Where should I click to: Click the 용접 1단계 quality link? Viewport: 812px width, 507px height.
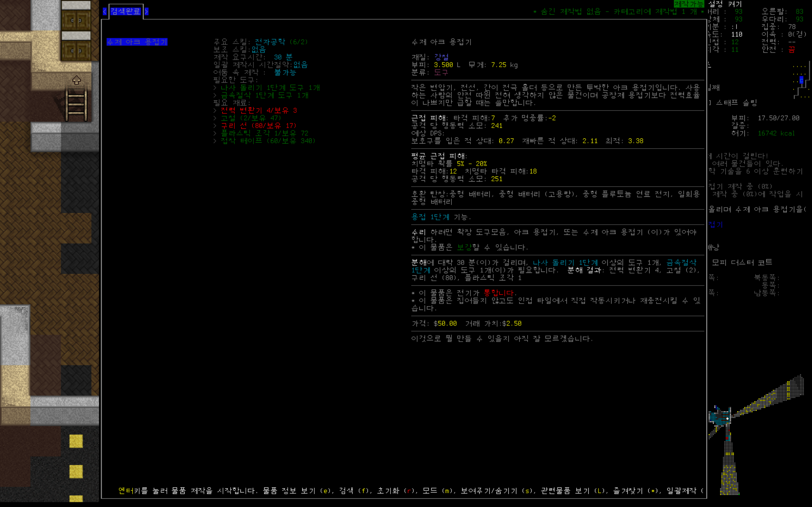coord(430,217)
